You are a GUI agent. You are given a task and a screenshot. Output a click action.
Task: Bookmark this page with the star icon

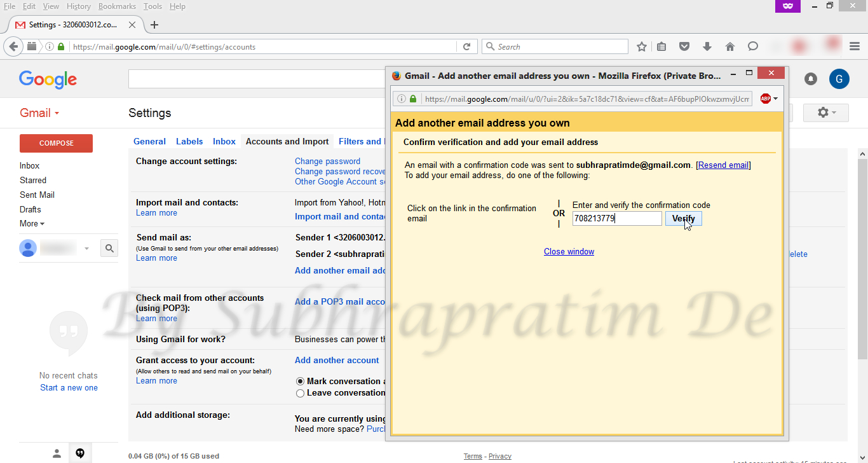(x=642, y=46)
